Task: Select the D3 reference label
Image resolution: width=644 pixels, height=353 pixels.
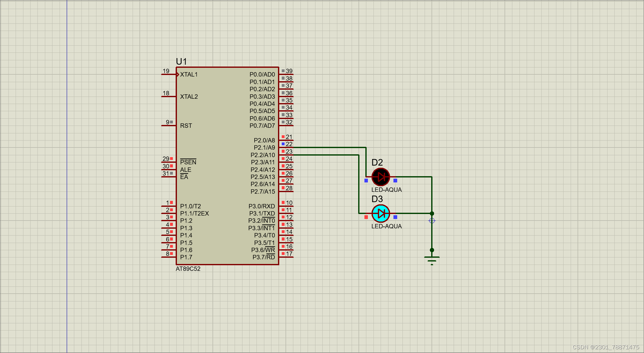Action: click(377, 199)
